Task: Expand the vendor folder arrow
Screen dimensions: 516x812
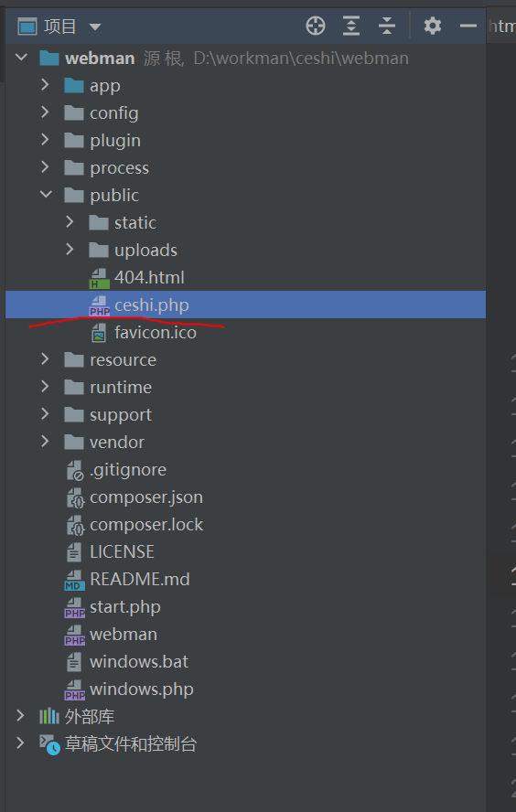Action: (45, 442)
